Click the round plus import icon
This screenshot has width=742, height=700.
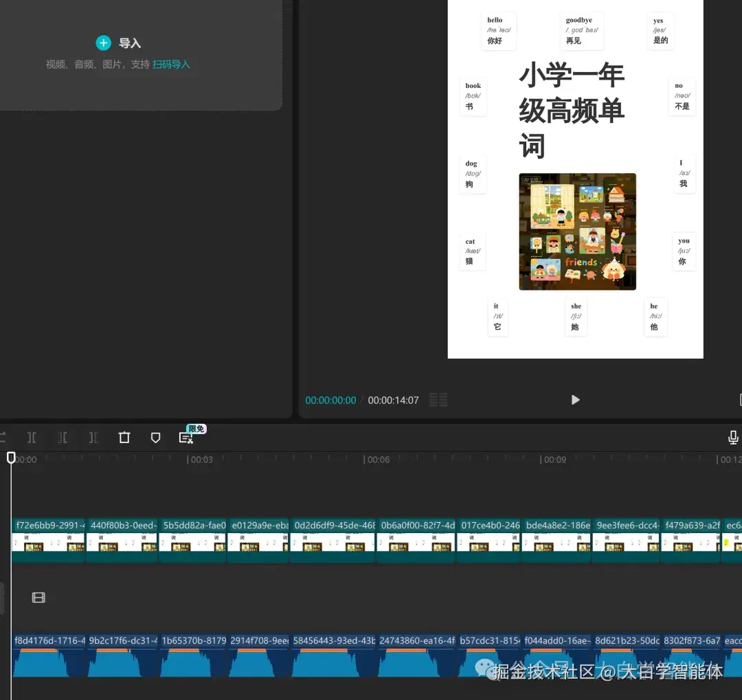[x=103, y=43]
